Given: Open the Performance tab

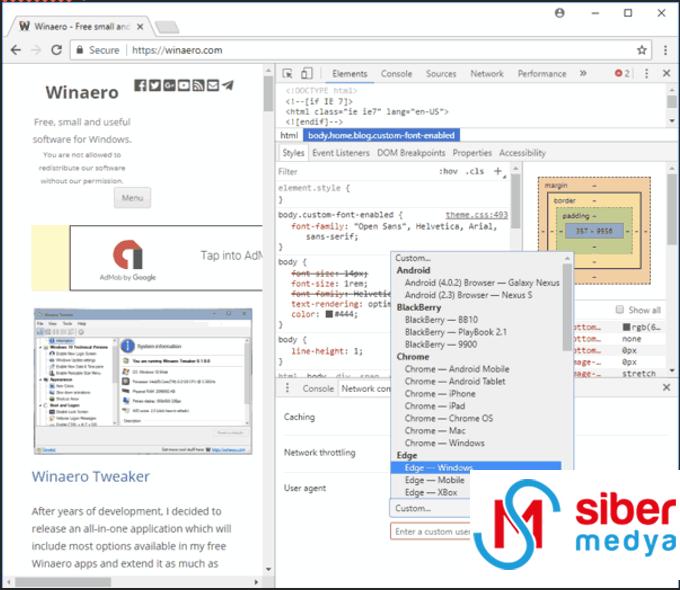Looking at the screenshot, I should (542, 74).
